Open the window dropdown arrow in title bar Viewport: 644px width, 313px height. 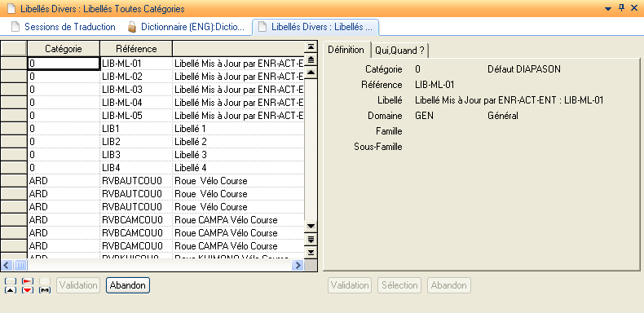(608, 9)
